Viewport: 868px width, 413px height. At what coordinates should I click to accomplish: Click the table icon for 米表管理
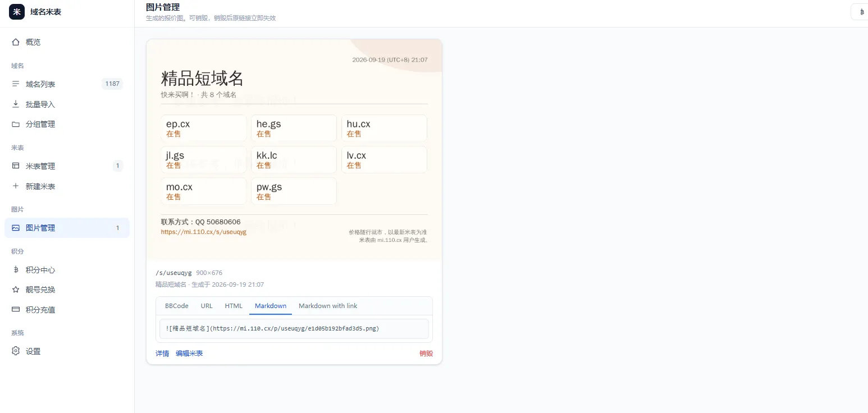(16, 166)
